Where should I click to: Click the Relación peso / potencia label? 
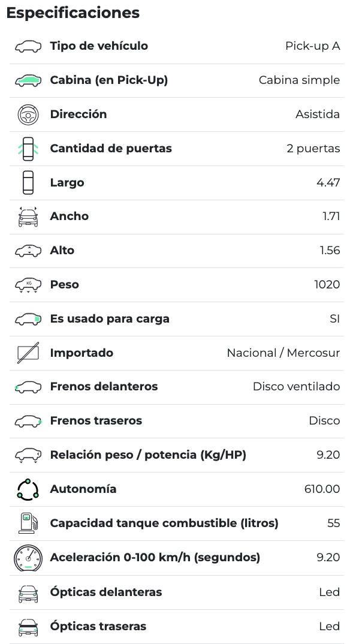(x=148, y=455)
